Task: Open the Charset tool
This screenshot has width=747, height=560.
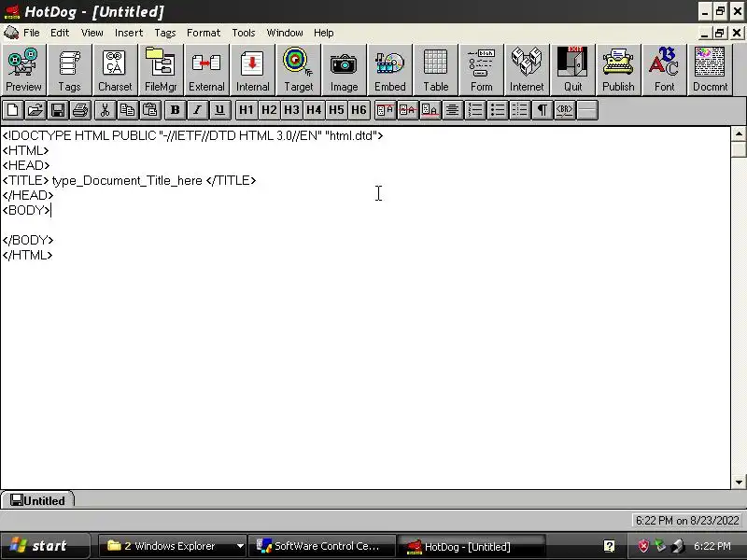Action: click(x=115, y=70)
